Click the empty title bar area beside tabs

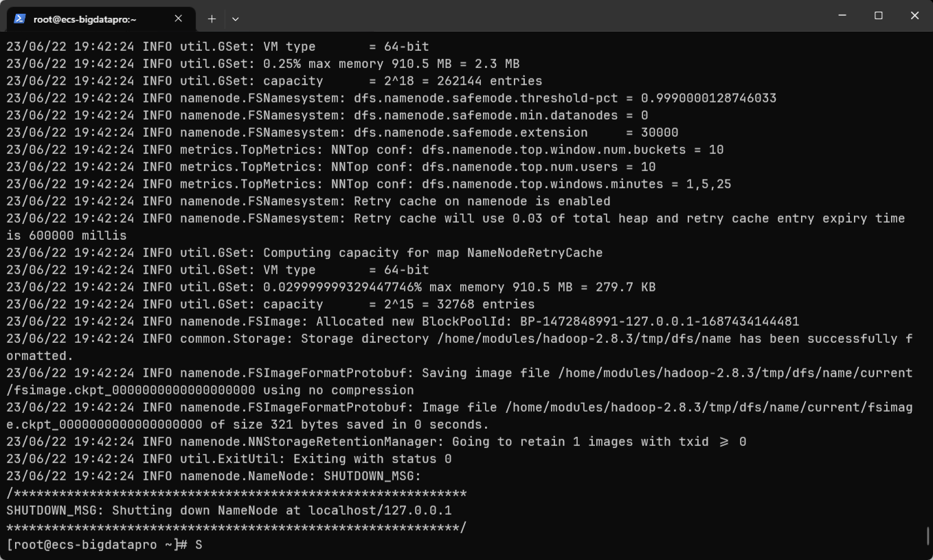pyautogui.click(x=529, y=16)
